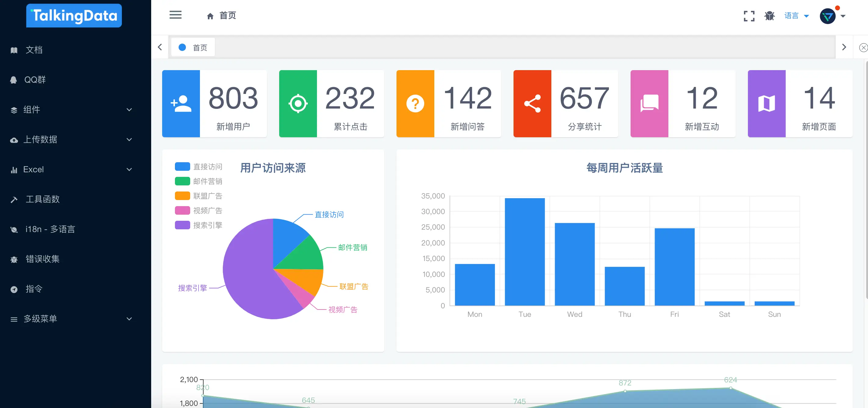Expand the 组件 sidebar menu
Screen dimensions: 868x408
32,110
